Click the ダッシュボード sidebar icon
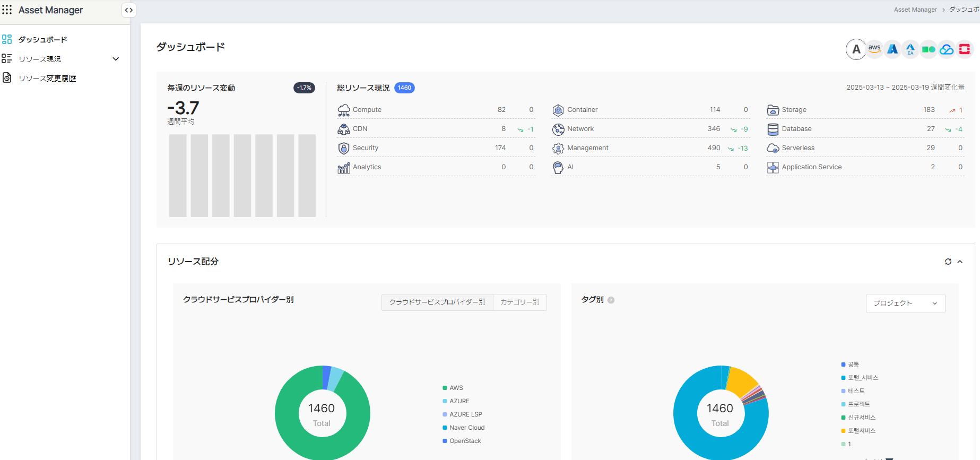This screenshot has width=980, height=460. [7, 39]
